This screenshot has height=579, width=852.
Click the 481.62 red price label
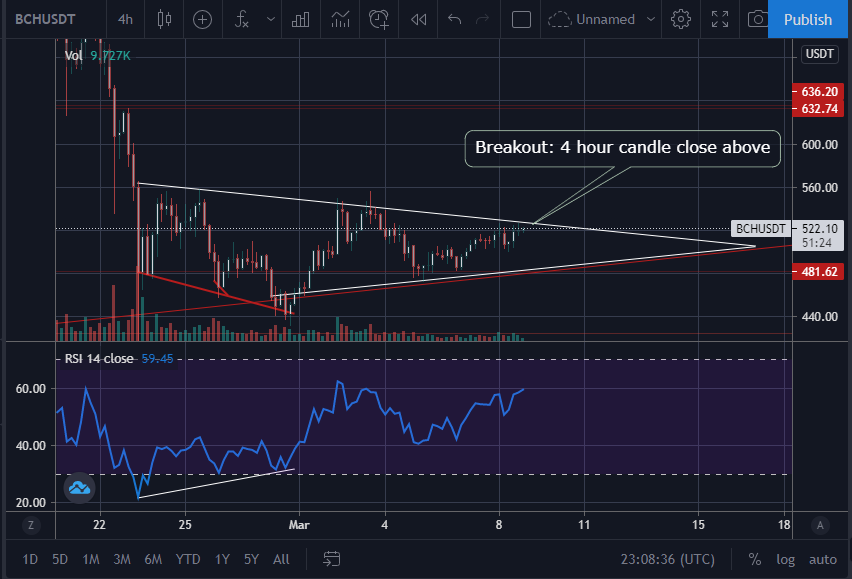tap(818, 272)
